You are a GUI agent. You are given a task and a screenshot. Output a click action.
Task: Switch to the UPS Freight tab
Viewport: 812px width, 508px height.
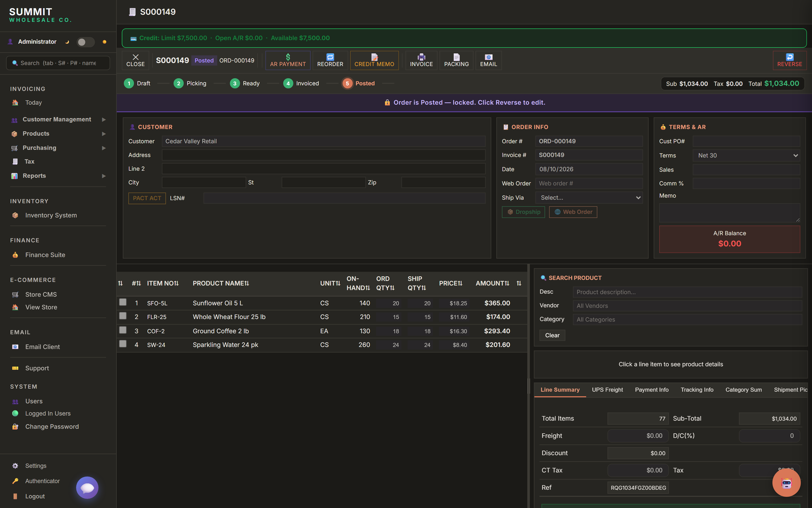coord(607,390)
